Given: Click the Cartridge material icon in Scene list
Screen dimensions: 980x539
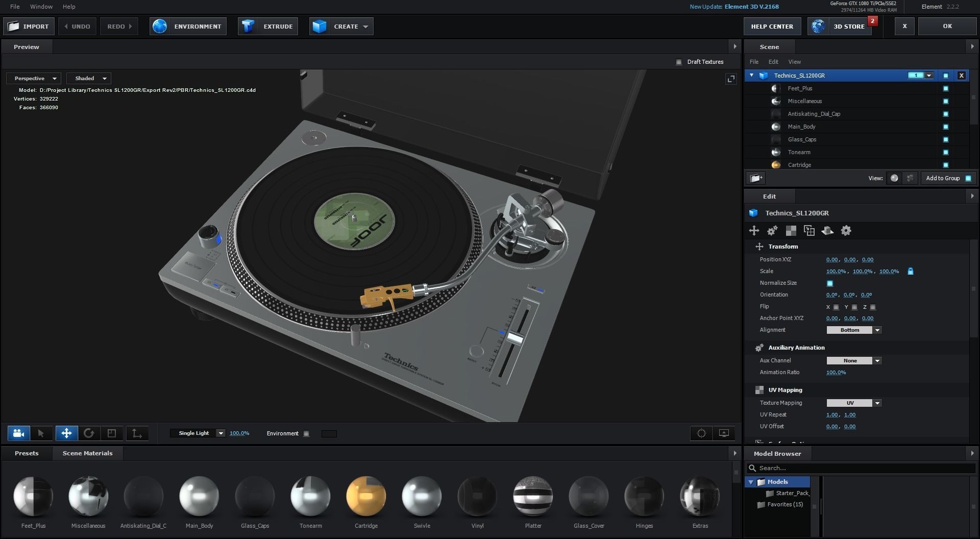Looking at the screenshot, I should pyautogui.click(x=776, y=165).
